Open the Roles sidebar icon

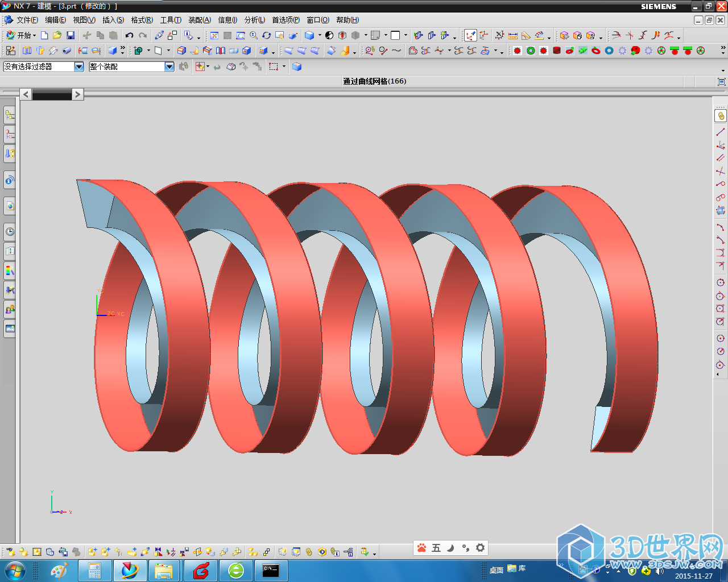click(x=10, y=310)
